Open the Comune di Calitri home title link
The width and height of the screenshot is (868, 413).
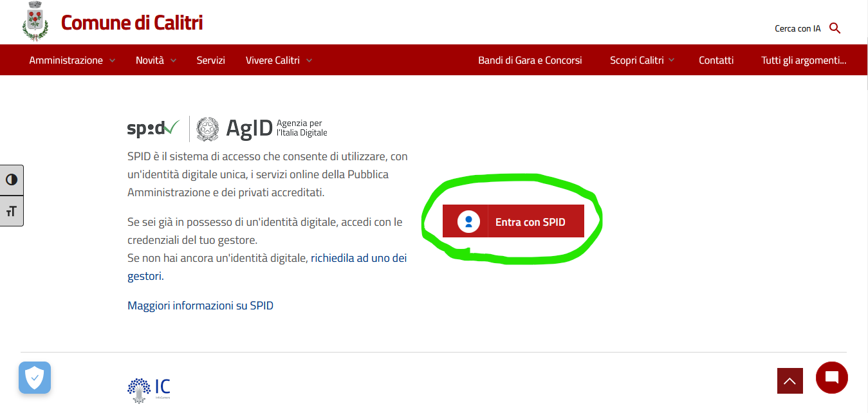point(132,23)
